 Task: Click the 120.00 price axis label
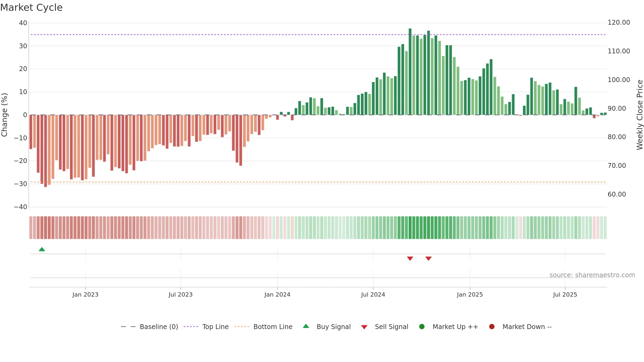(619, 23)
